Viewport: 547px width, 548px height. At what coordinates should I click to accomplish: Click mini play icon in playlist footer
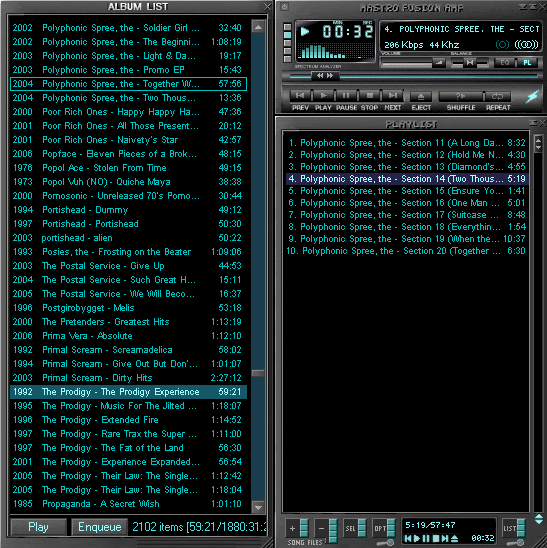coord(417,539)
